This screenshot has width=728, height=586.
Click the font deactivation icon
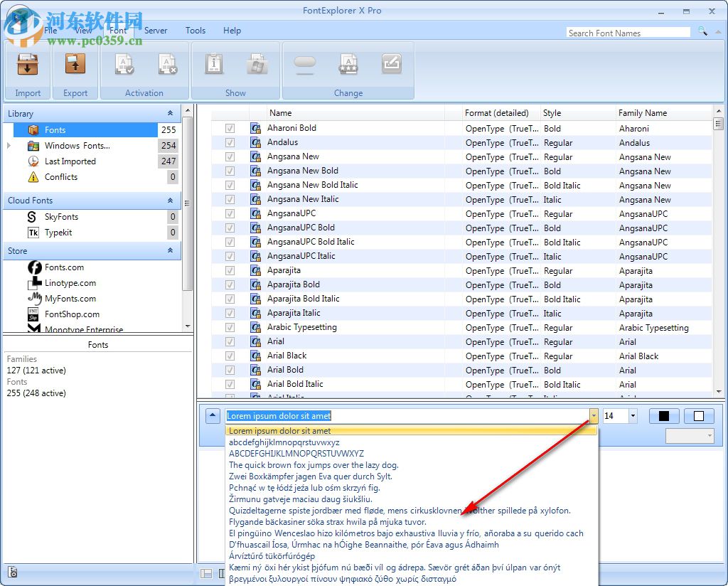[x=166, y=65]
